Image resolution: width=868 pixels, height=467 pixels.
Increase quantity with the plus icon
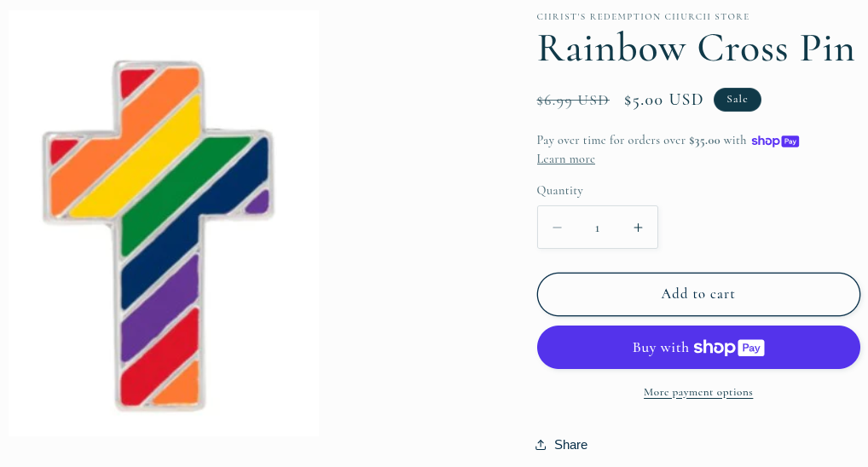point(638,228)
